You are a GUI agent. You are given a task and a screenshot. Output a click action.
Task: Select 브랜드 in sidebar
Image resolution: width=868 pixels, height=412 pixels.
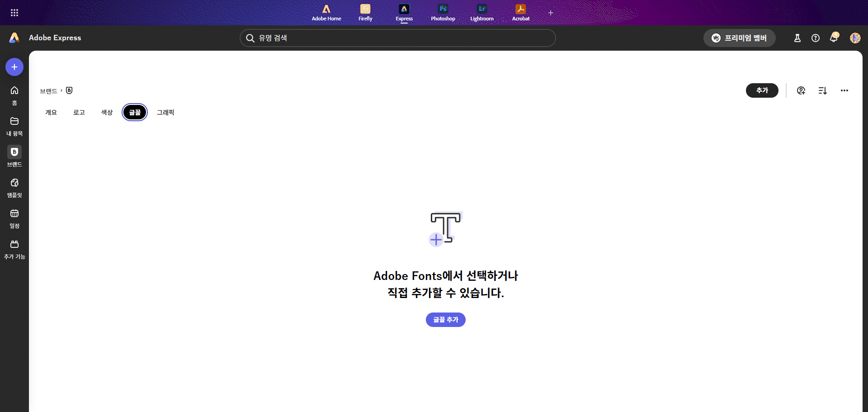point(14,157)
